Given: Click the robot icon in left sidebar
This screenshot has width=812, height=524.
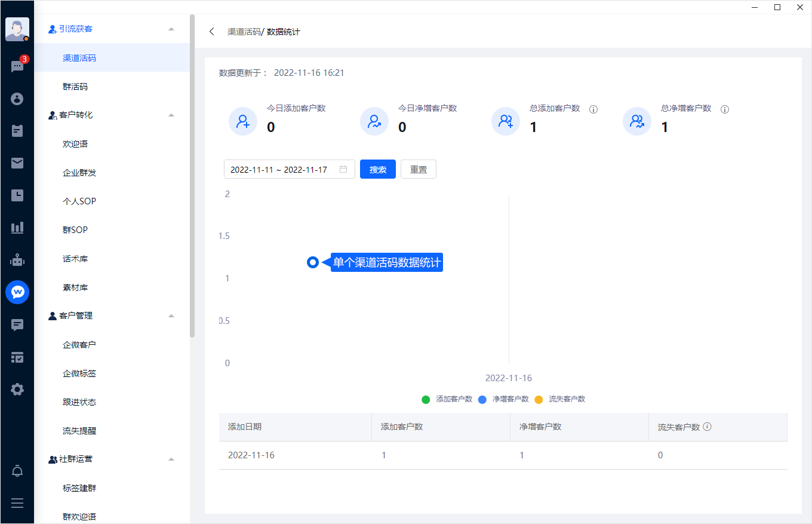Looking at the screenshot, I should pos(17,260).
